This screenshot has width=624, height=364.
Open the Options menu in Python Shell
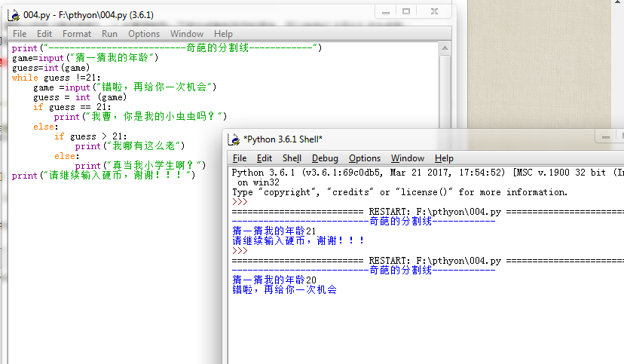click(365, 158)
